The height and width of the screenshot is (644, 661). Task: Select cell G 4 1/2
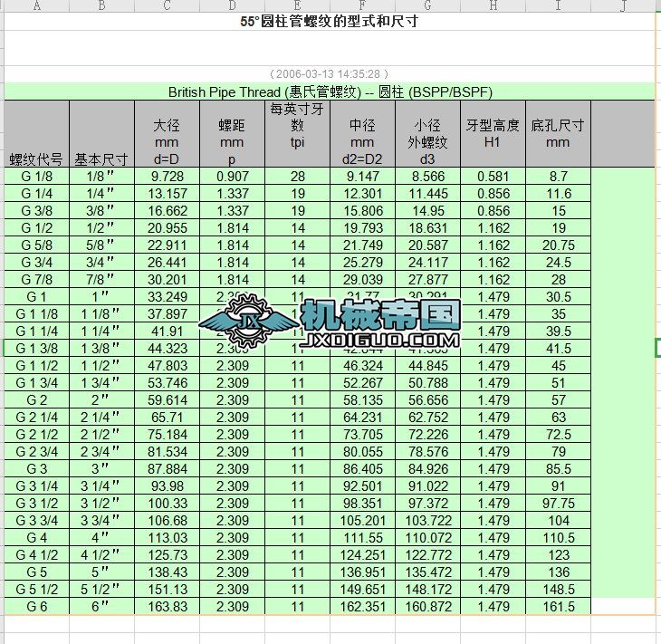(x=37, y=555)
